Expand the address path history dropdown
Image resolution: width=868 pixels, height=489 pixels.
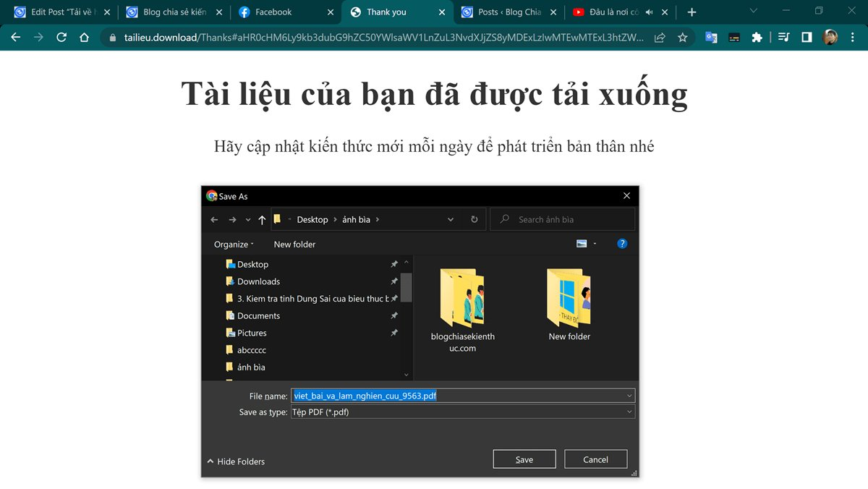(x=451, y=219)
